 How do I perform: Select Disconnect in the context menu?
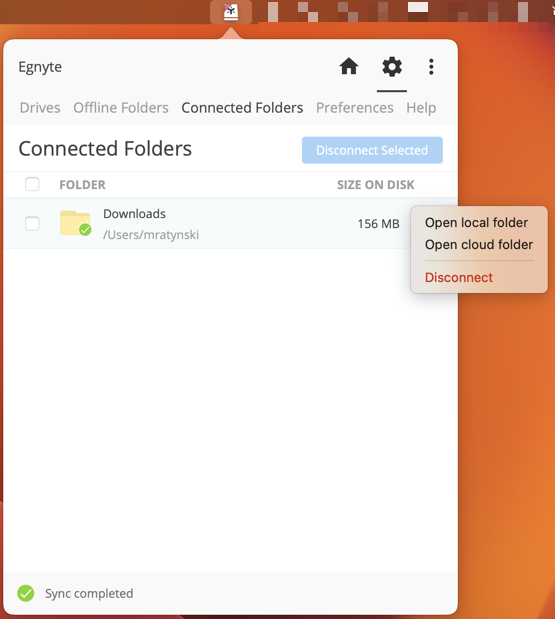459,278
